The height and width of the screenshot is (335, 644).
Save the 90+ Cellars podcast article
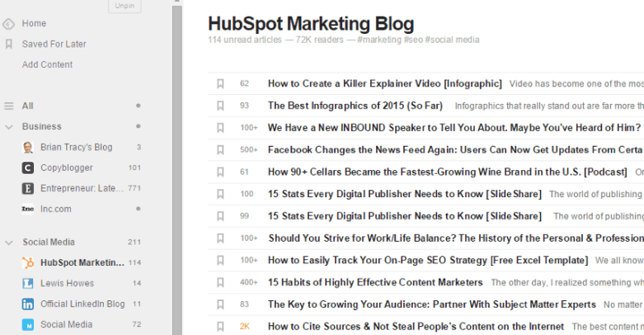click(x=220, y=172)
